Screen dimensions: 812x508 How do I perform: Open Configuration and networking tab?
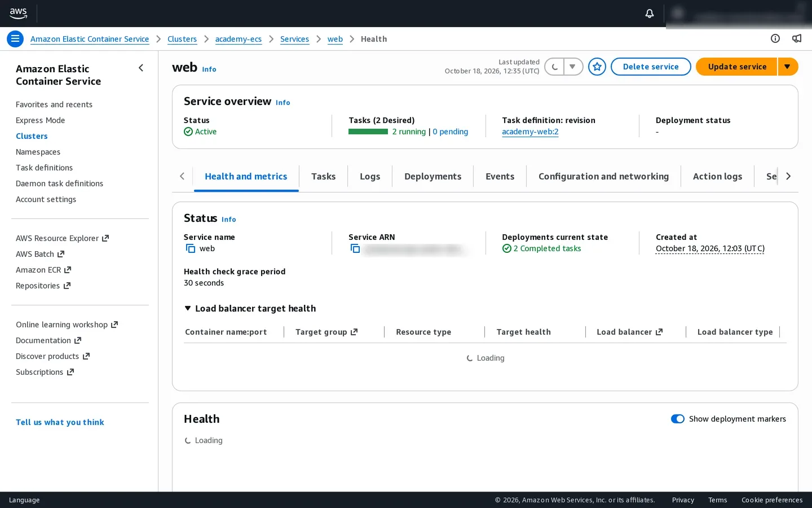point(603,177)
